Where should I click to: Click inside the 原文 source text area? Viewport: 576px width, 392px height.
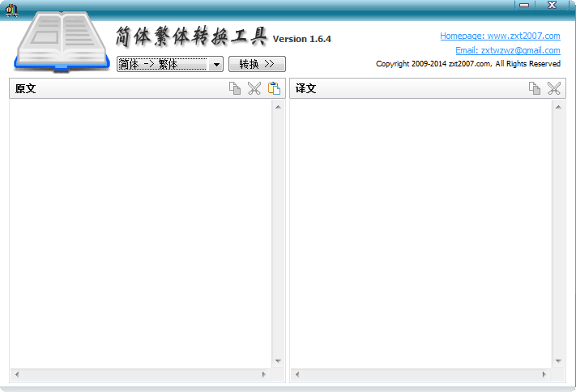tap(141, 233)
